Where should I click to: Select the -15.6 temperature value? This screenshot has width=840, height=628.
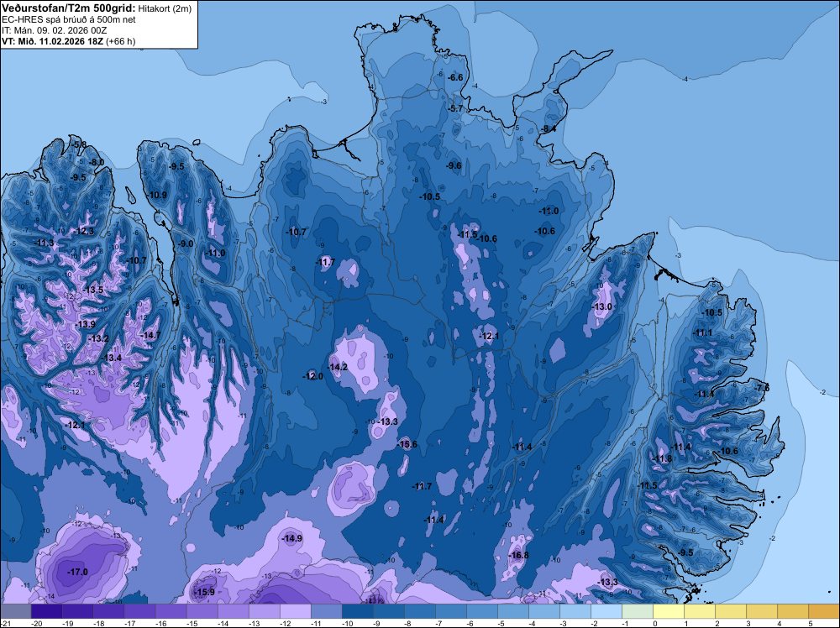click(x=407, y=444)
